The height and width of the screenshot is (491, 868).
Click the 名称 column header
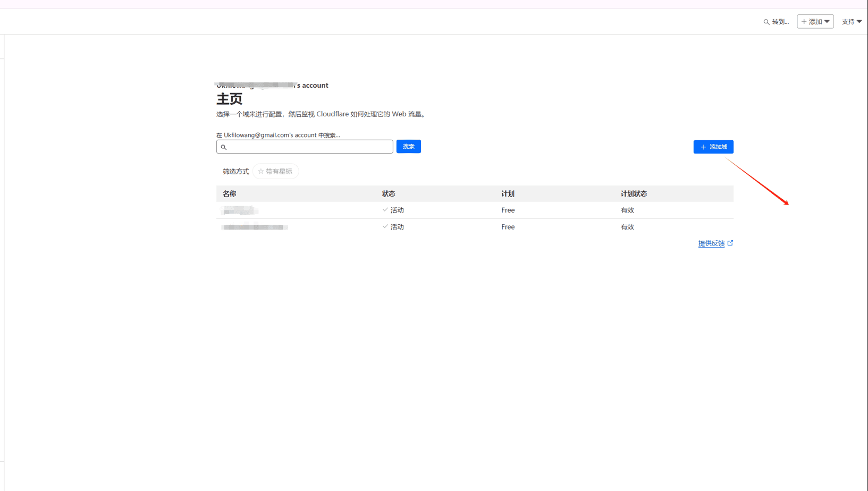pyautogui.click(x=230, y=193)
